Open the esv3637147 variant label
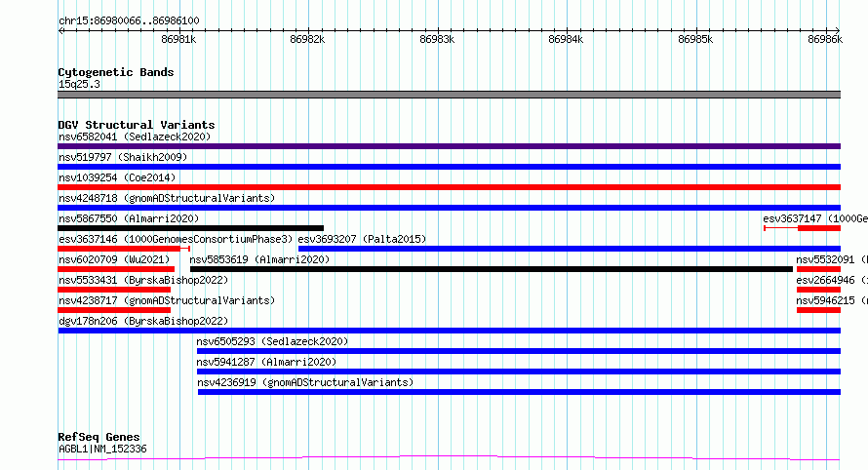 click(815, 218)
